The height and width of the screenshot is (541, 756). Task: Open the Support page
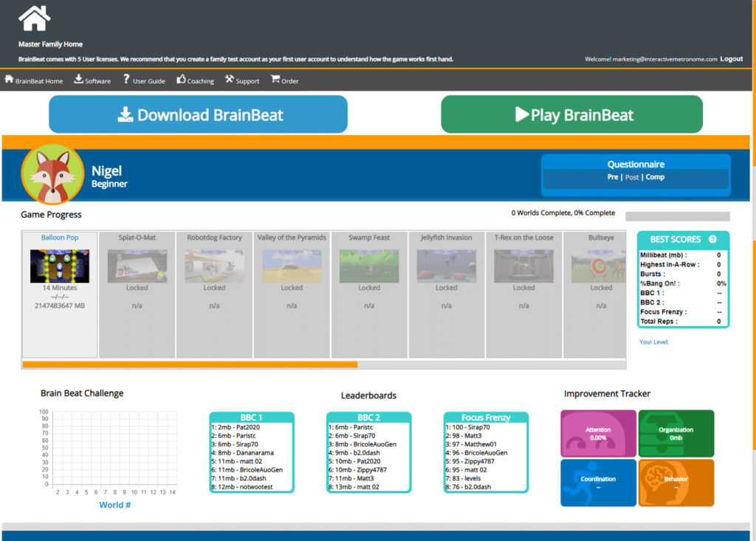(x=242, y=80)
